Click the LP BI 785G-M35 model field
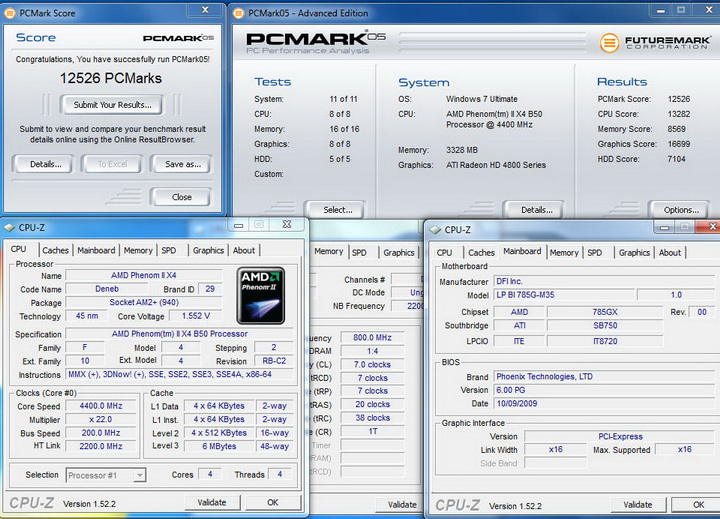This screenshot has height=519, width=720. 564,295
